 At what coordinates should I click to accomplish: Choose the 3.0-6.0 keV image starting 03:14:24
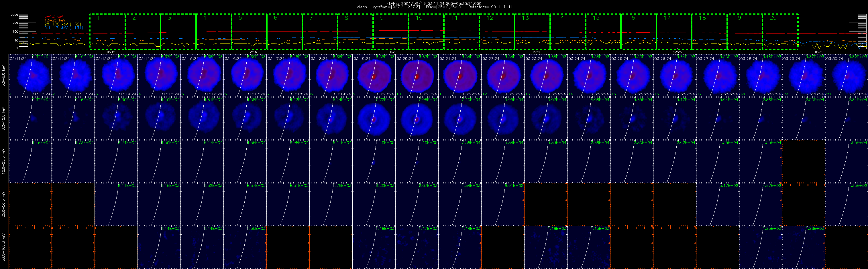pos(159,76)
